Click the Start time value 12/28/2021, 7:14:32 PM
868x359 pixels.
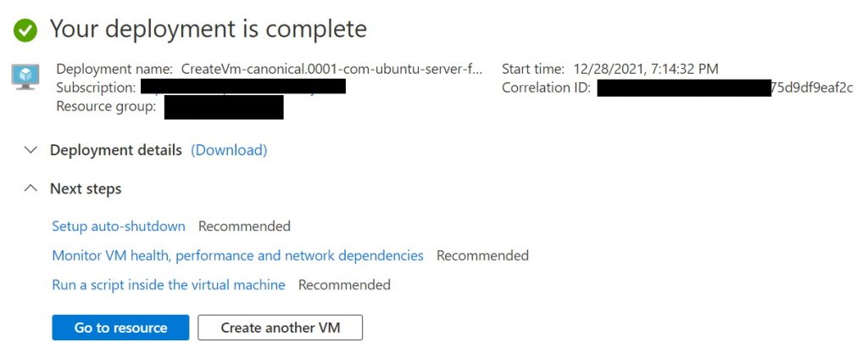[x=646, y=70]
